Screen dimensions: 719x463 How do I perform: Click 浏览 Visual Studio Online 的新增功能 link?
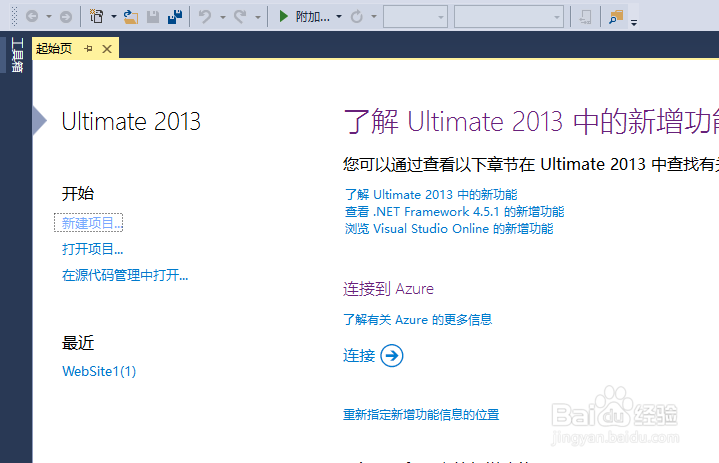[x=449, y=228]
